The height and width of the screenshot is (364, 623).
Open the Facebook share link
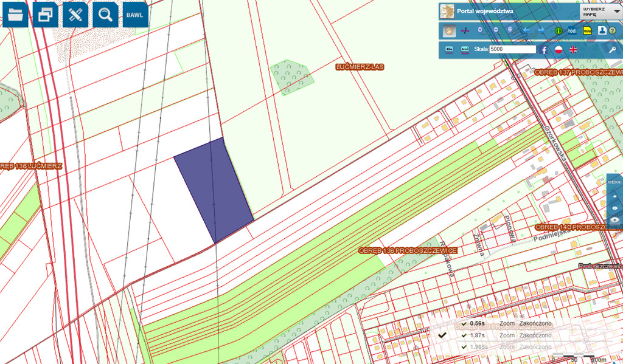pos(544,49)
